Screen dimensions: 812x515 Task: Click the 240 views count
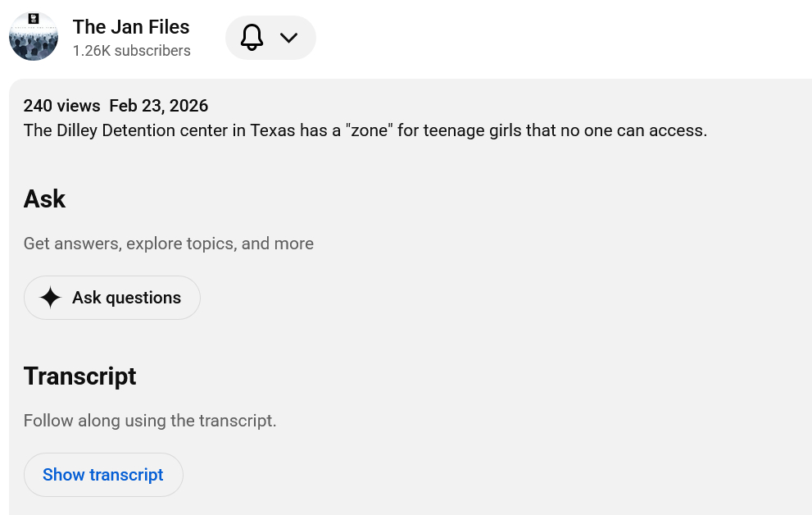tap(61, 106)
